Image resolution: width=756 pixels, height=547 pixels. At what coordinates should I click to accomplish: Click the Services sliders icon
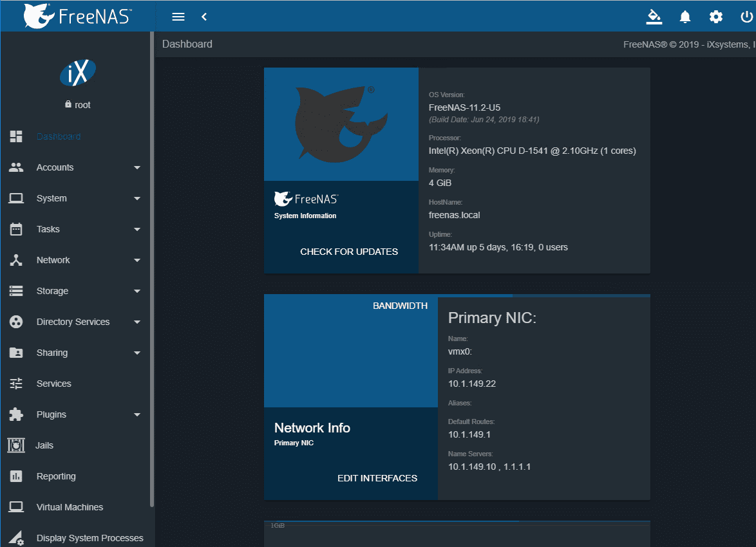point(16,384)
